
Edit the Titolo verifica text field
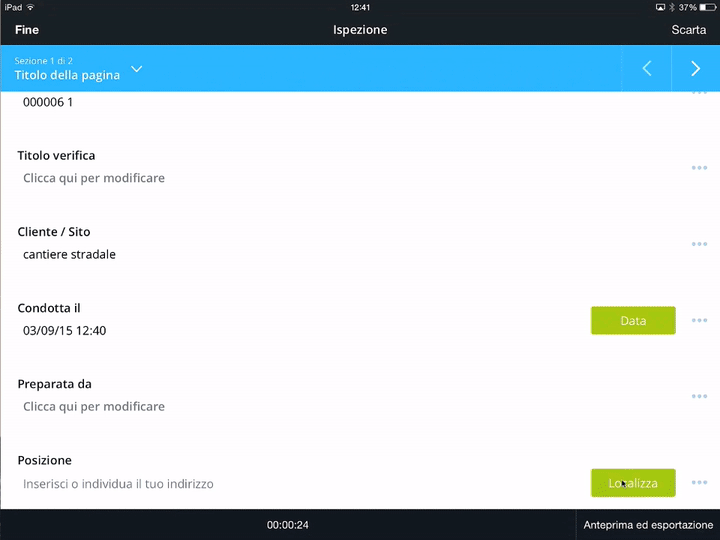tap(94, 178)
